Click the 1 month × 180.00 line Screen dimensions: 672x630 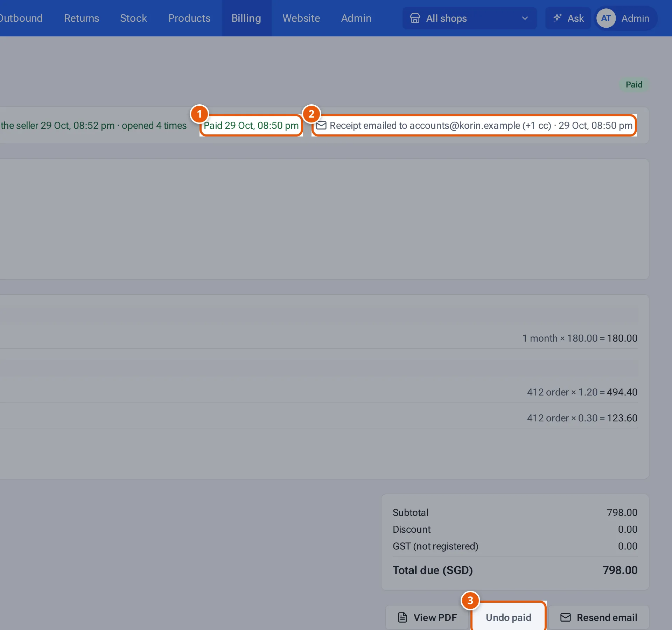580,338
